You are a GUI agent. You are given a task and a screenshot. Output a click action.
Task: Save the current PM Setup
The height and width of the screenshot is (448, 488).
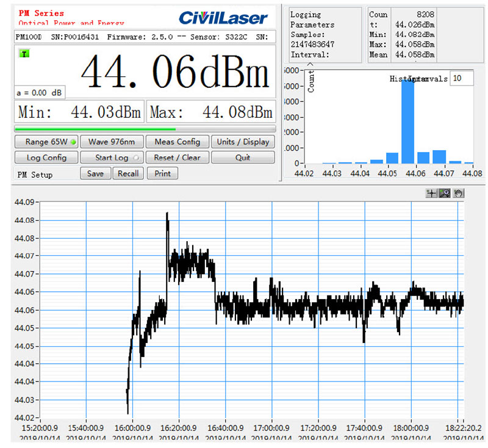pyautogui.click(x=95, y=173)
